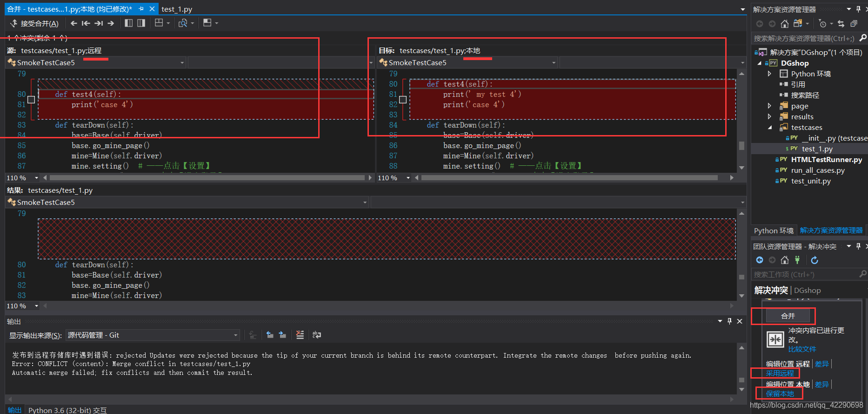Click the compare/find files magnifier icon
This screenshot has width=868, height=414.
[183, 23]
